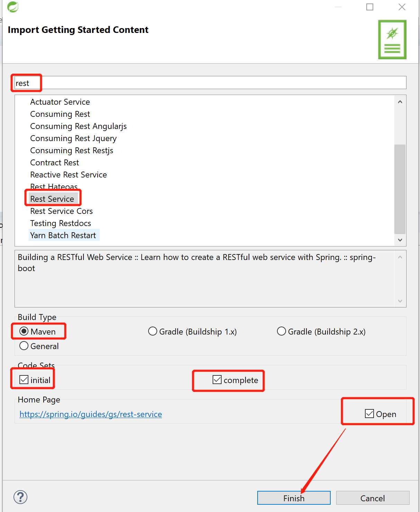Click the RESTful Web Service description text
This screenshot has height=512, width=420.
pos(197,263)
